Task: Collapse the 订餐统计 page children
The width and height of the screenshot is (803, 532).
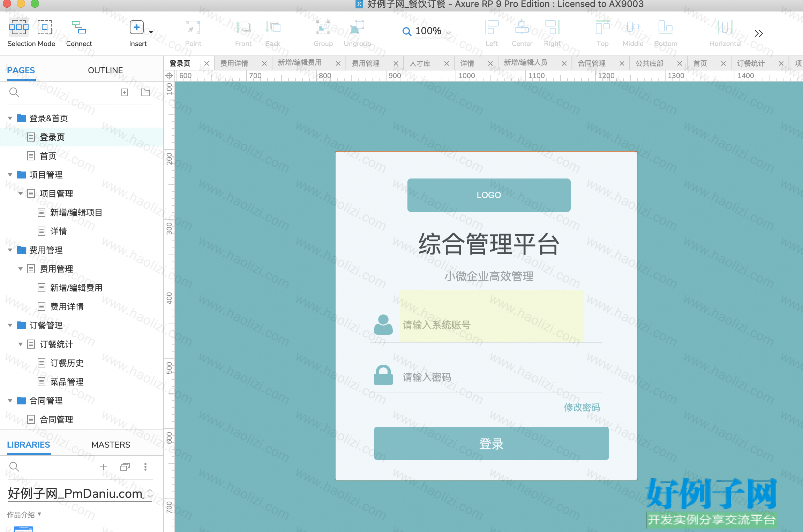Action: point(21,344)
